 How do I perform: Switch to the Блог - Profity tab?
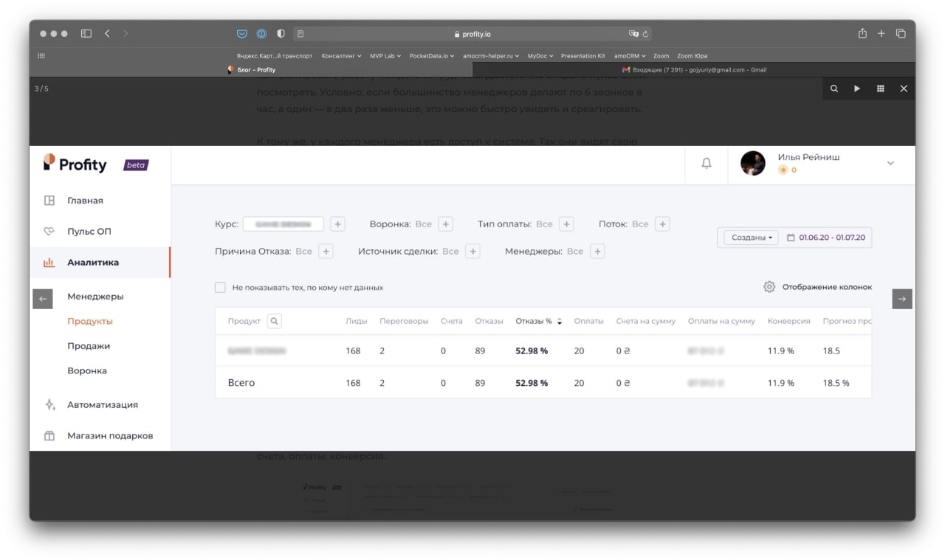pyautogui.click(x=251, y=70)
